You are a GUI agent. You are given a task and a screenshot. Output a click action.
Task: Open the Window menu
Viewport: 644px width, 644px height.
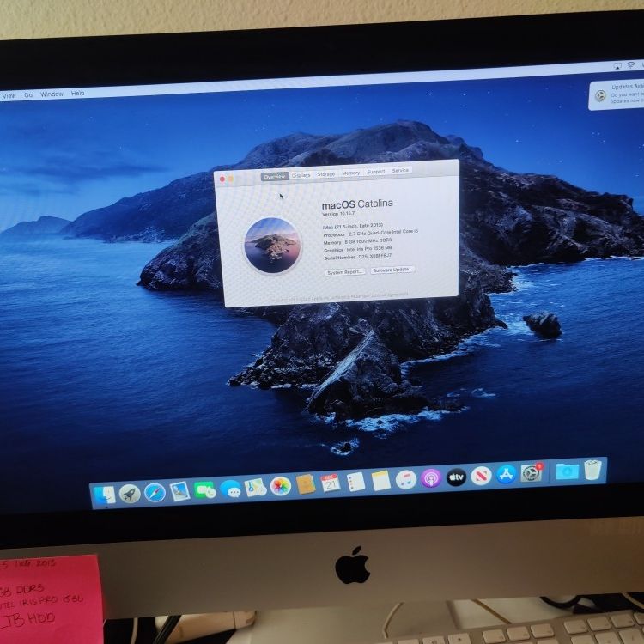pyautogui.click(x=52, y=94)
